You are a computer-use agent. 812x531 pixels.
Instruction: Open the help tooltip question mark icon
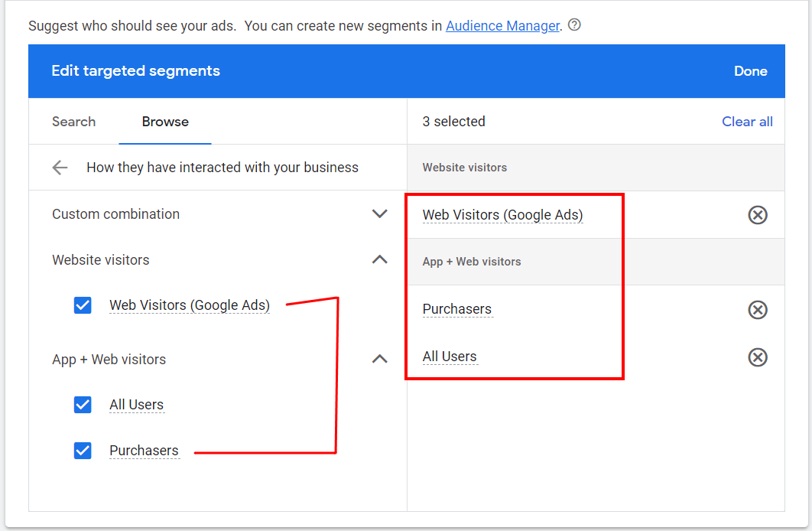point(573,25)
